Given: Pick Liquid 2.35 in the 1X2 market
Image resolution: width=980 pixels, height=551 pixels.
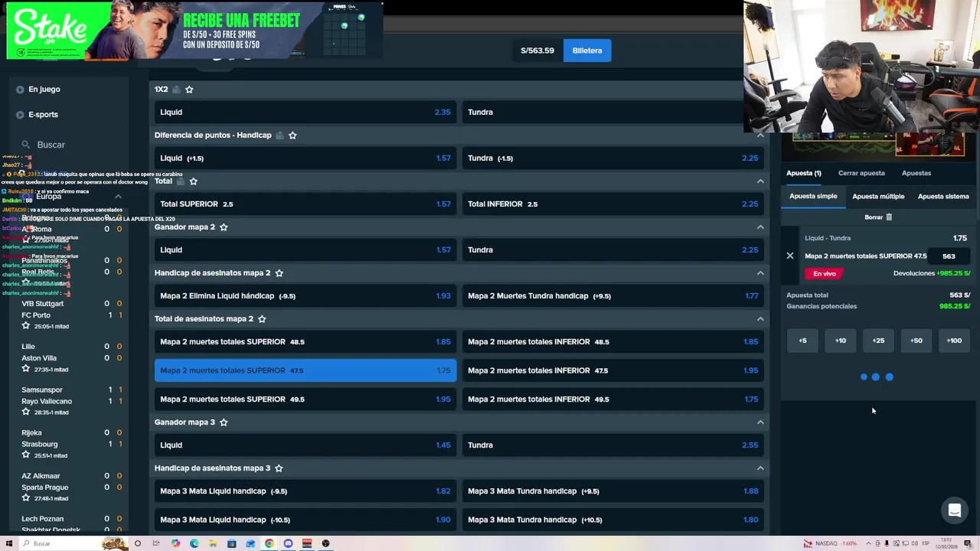Looking at the screenshot, I should pyautogui.click(x=305, y=112).
